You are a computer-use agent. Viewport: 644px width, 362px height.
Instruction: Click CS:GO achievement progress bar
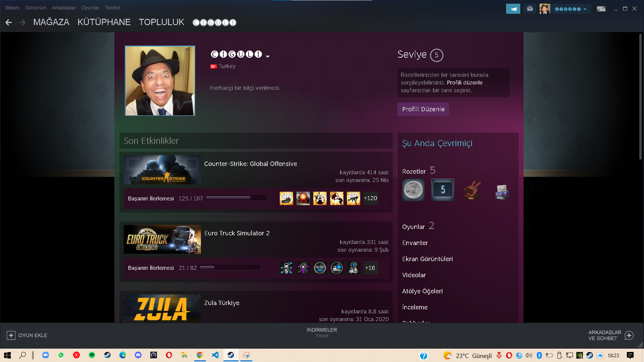(236, 198)
